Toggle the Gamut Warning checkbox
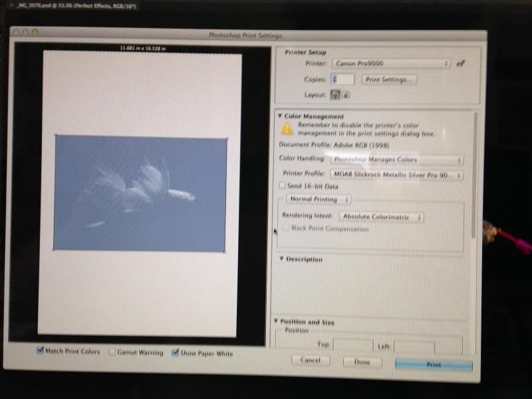Image resolution: width=532 pixels, height=399 pixels. (x=112, y=352)
